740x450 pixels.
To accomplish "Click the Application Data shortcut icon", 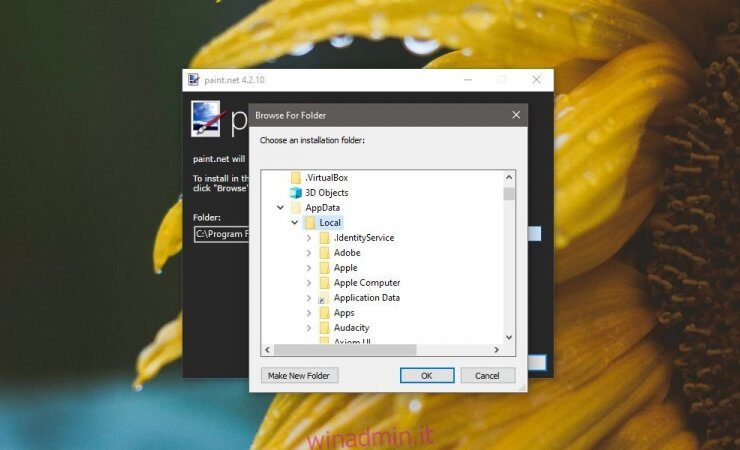I will pos(324,298).
